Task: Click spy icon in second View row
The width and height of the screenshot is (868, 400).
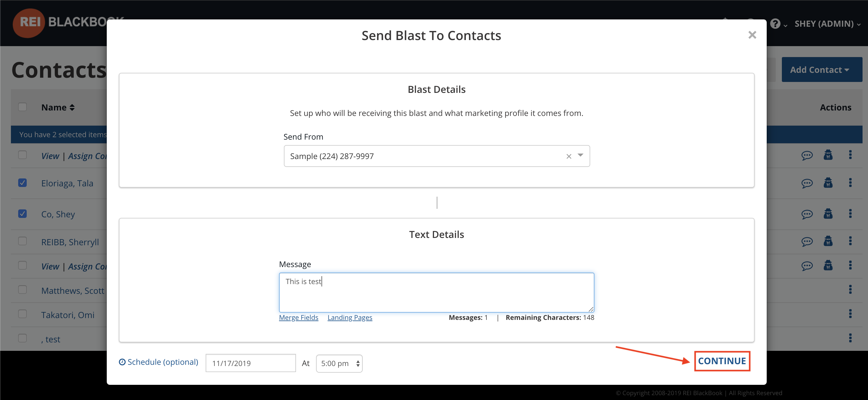Action: click(828, 266)
